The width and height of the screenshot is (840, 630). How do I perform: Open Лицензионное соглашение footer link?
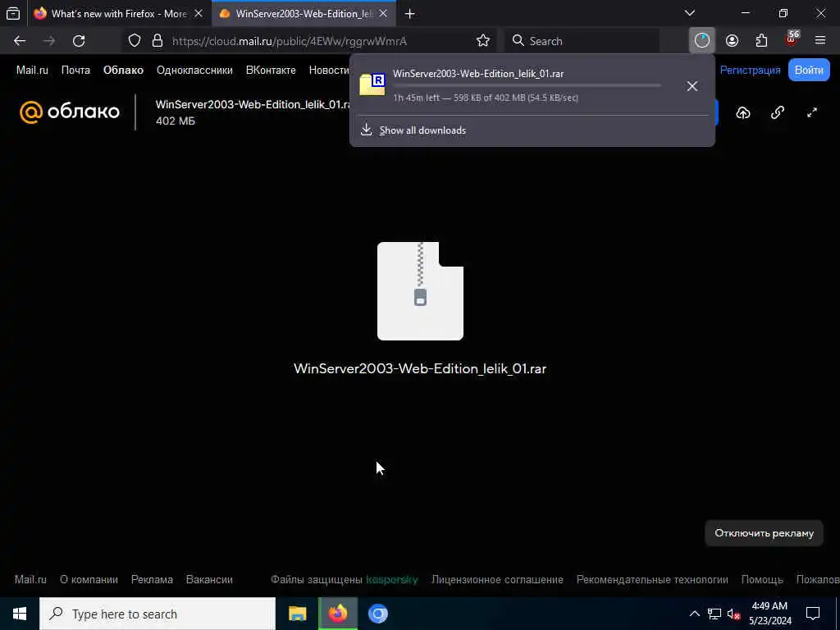(x=497, y=580)
